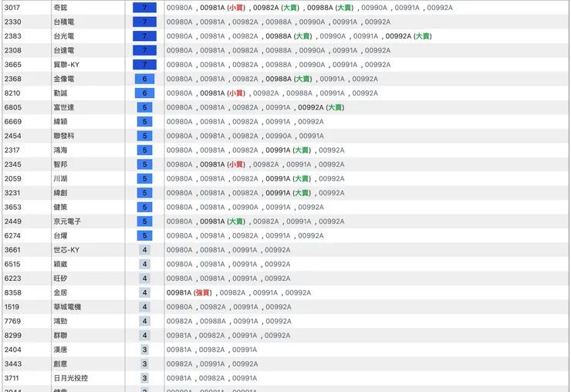Click stock code 6223
This screenshot has width=571, height=392.
(13, 279)
